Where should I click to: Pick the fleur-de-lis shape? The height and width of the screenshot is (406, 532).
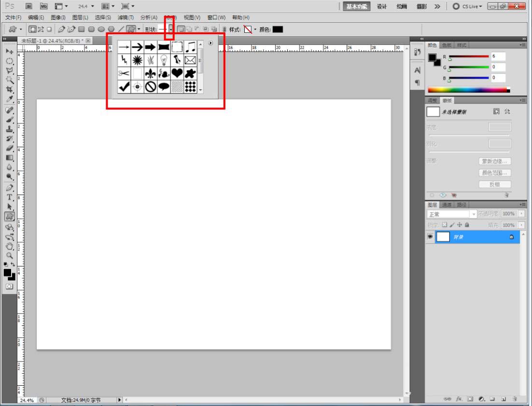click(x=150, y=73)
